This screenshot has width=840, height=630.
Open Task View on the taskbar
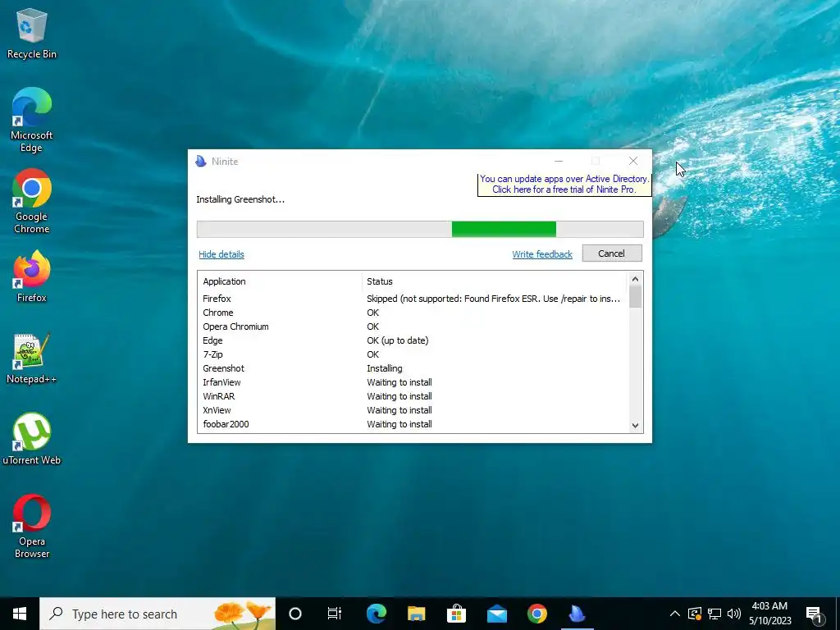pyautogui.click(x=335, y=614)
